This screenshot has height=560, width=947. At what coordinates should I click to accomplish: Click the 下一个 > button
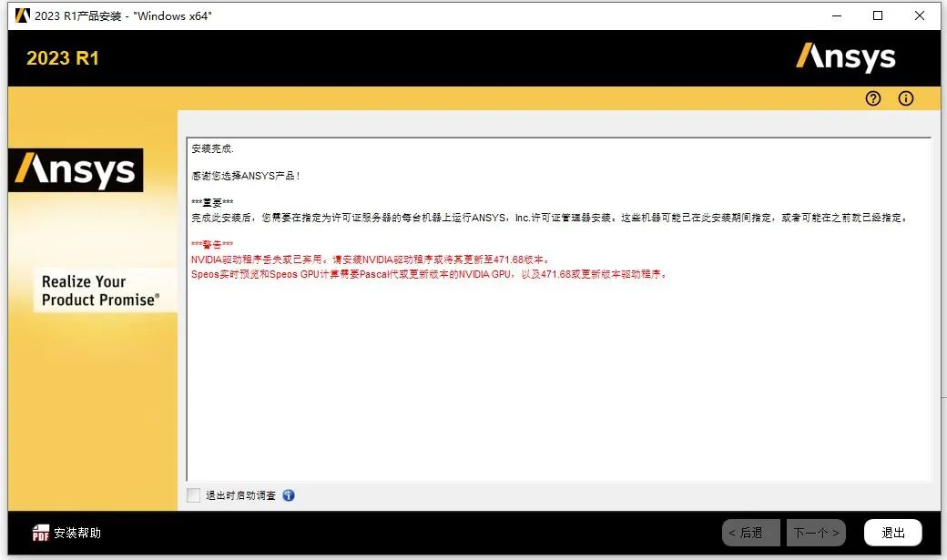coord(816,532)
